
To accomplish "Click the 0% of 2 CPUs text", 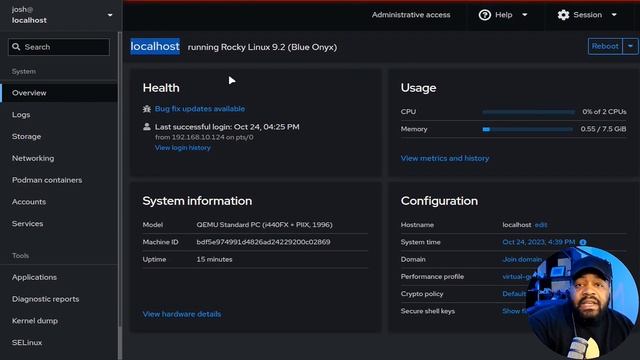I will [604, 111].
